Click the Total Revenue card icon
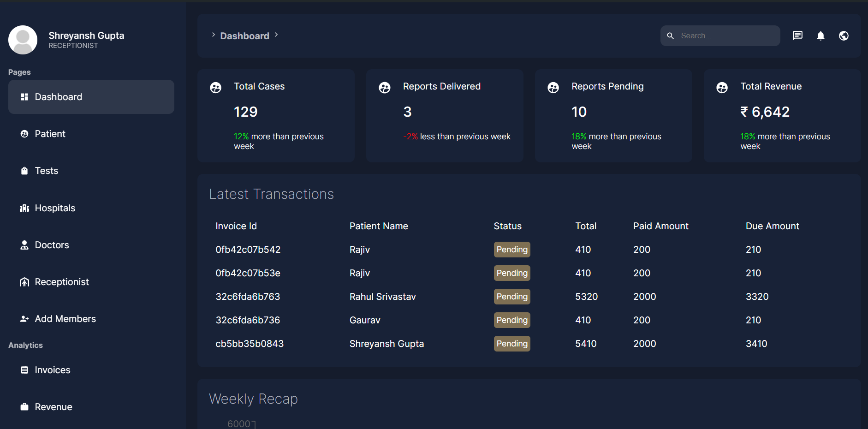 click(x=722, y=88)
